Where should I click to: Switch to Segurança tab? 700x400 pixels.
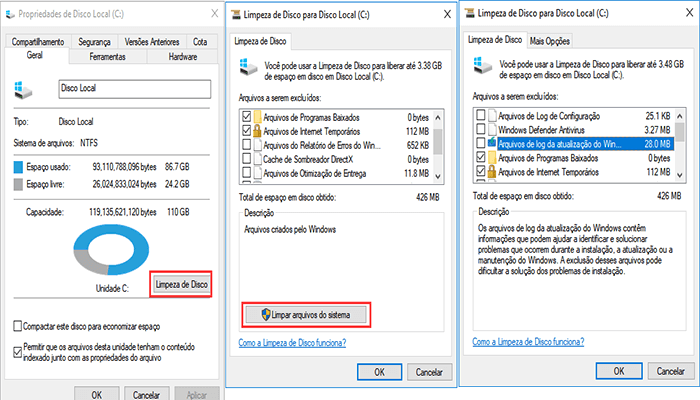click(94, 42)
